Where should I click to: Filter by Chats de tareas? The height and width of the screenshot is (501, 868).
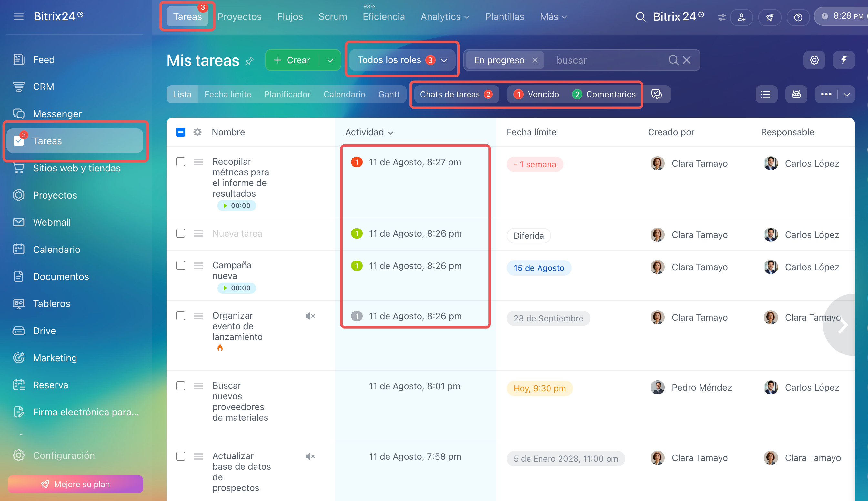pyautogui.click(x=456, y=94)
